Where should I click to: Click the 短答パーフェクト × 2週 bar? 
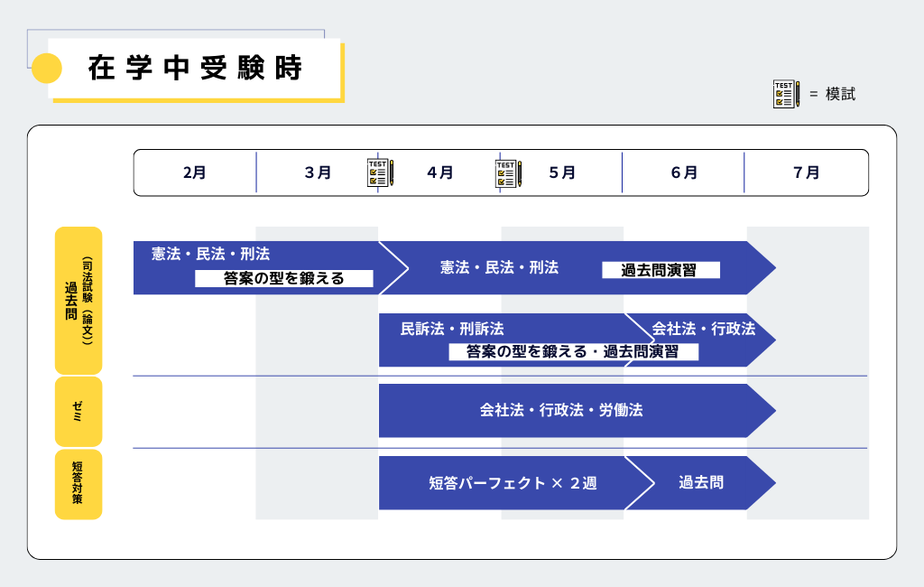[512, 483]
